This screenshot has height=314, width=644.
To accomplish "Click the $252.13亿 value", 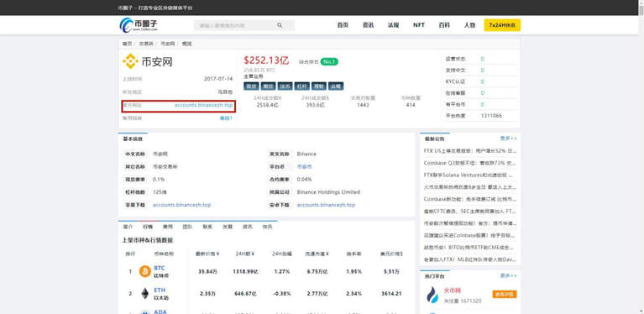I will click(x=266, y=60).
